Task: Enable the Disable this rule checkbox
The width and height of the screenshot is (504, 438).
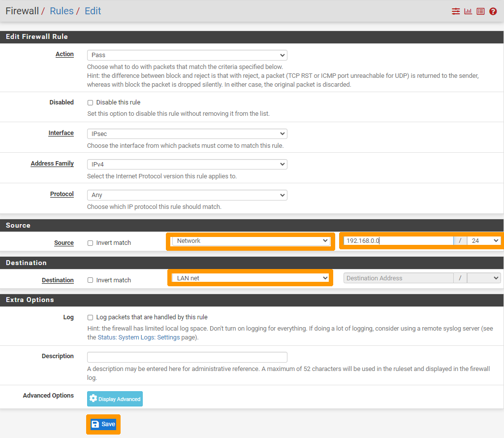Action: tap(90, 102)
